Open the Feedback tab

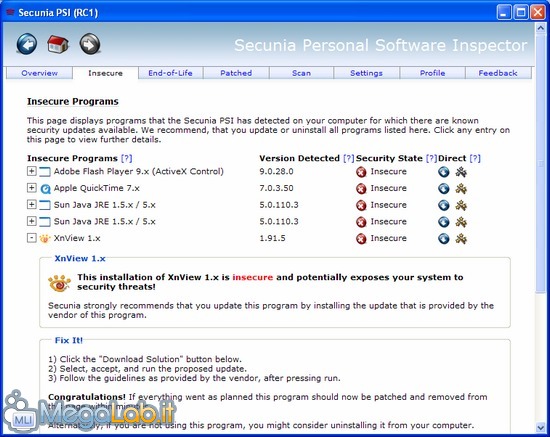(x=498, y=73)
